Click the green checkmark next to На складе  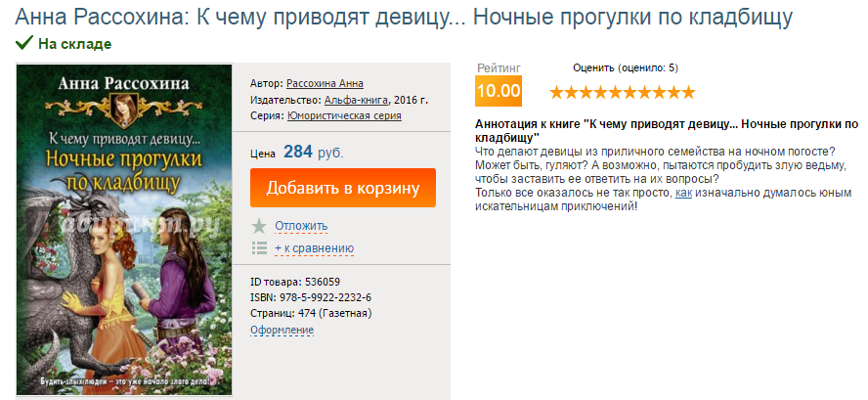coord(24,43)
